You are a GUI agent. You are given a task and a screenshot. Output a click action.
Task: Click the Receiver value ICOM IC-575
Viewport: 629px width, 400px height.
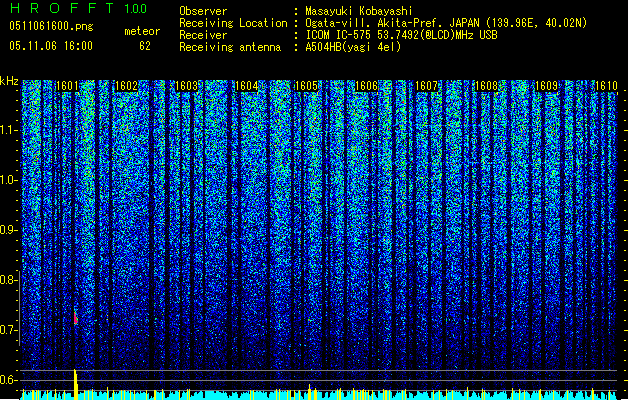(x=401, y=35)
